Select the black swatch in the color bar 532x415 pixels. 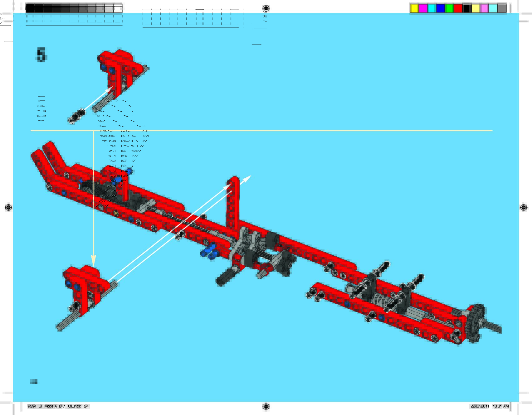pos(466,8)
